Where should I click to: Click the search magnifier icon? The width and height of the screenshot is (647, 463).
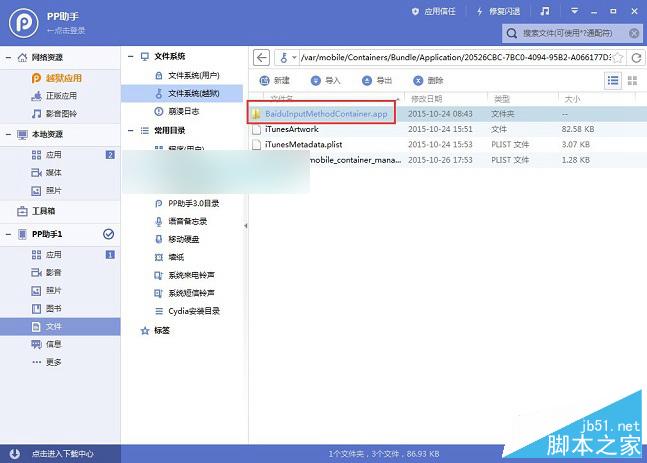(x=512, y=33)
